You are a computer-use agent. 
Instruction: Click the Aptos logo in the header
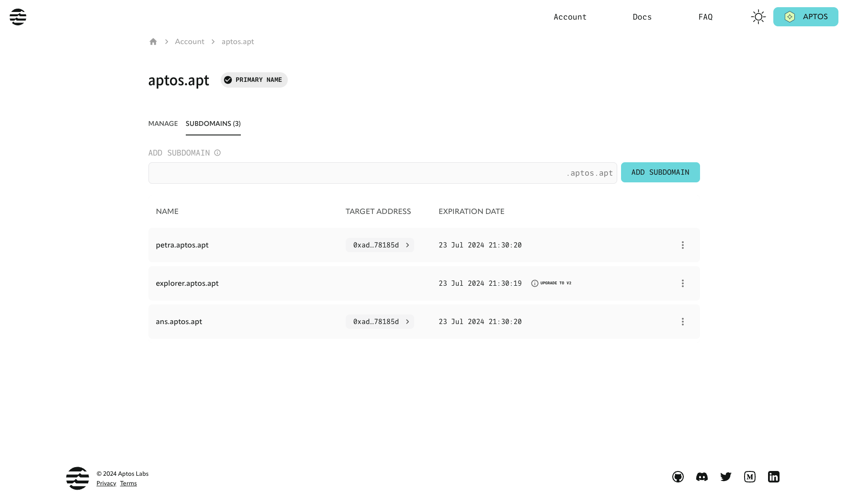18,17
